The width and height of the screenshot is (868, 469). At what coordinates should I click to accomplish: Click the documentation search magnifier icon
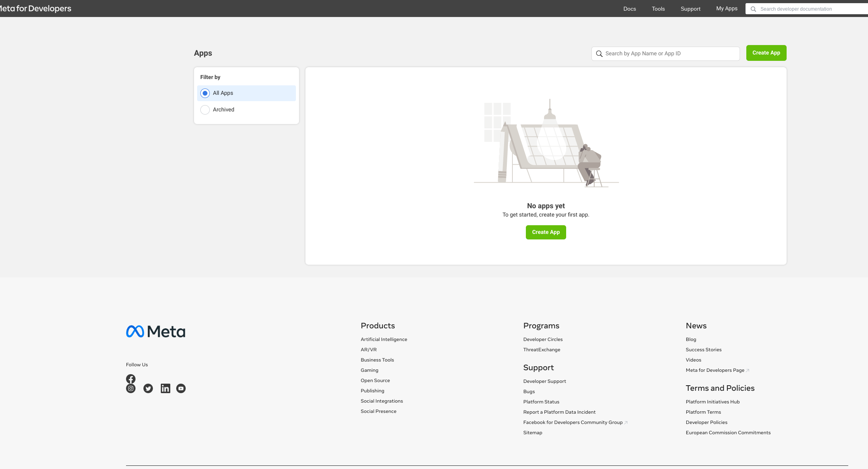[753, 9]
